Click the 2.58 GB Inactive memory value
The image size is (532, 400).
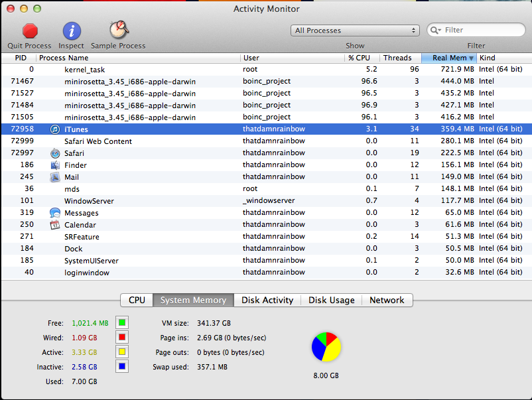[x=84, y=367]
